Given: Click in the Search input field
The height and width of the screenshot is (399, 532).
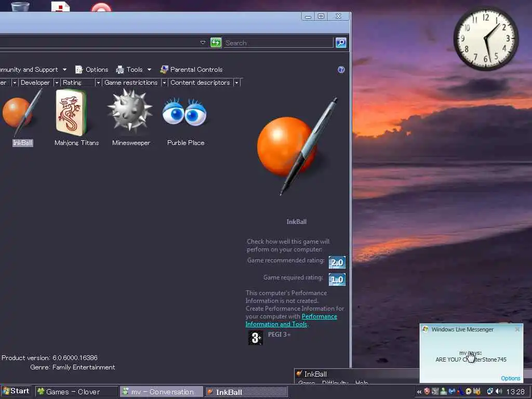Looking at the screenshot, I should pos(278,43).
